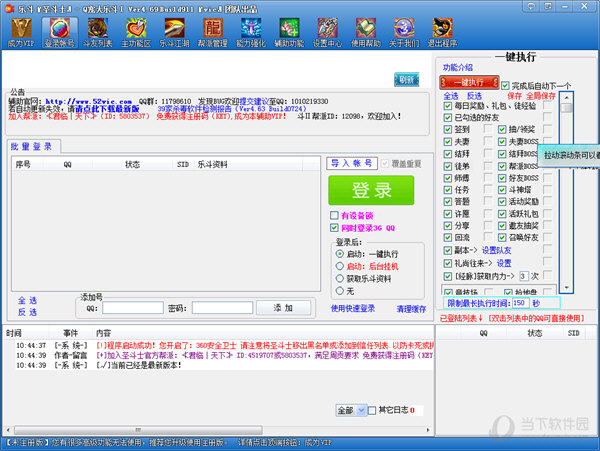Toggle the 斗神塔 checkbox
Screen dimensions: 600x451
pos(502,190)
